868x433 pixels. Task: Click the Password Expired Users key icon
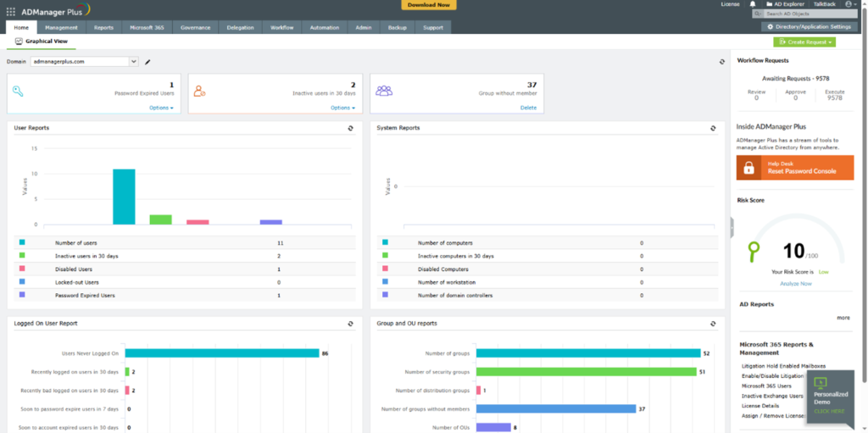(x=19, y=91)
